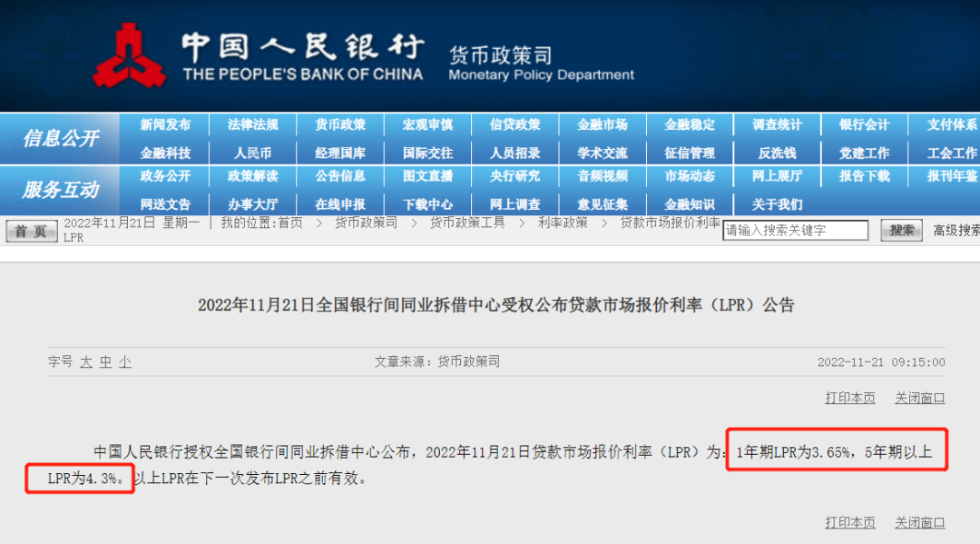Set font size to 大
The height and width of the screenshot is (544, 980).
(86, 362)
